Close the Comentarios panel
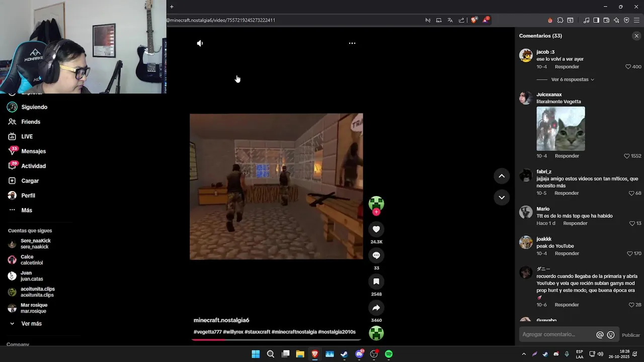 tap(636, 36)
